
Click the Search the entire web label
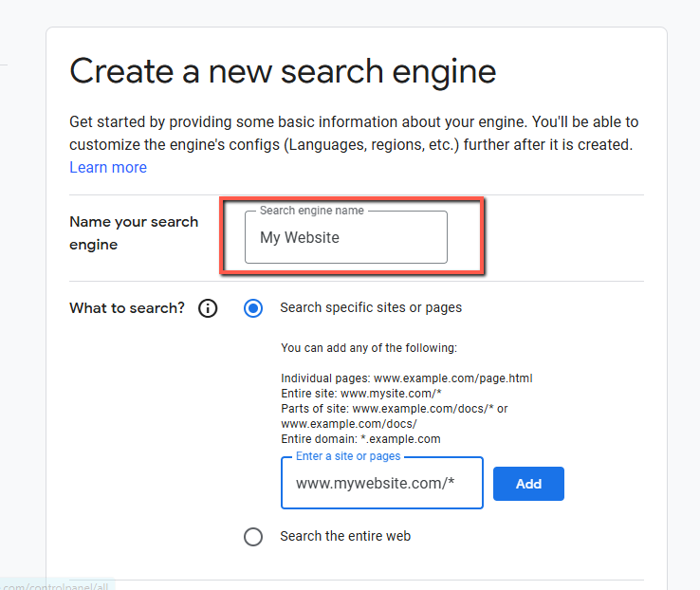pos(345,536)
